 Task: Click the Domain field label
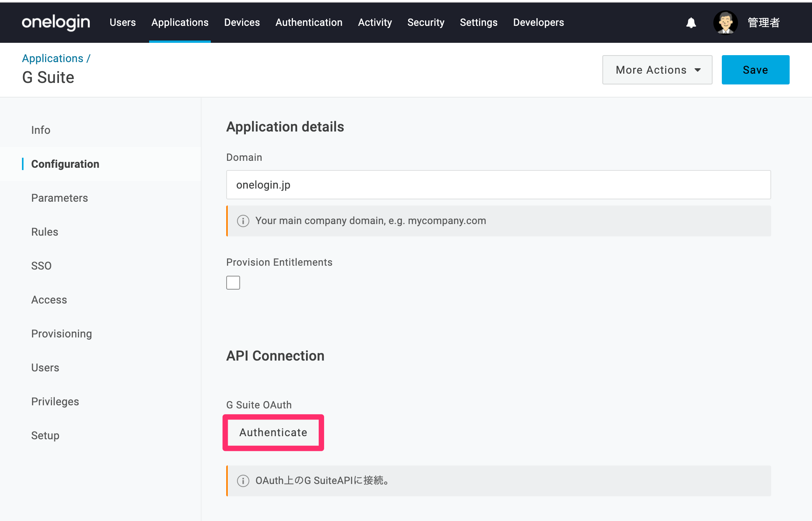tap(244, 157)
